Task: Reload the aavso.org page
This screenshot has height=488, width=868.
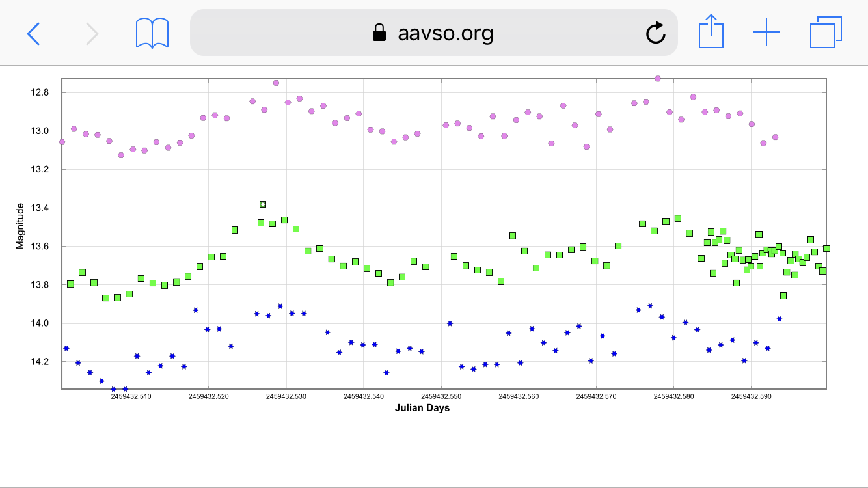Action: (655, 33)
